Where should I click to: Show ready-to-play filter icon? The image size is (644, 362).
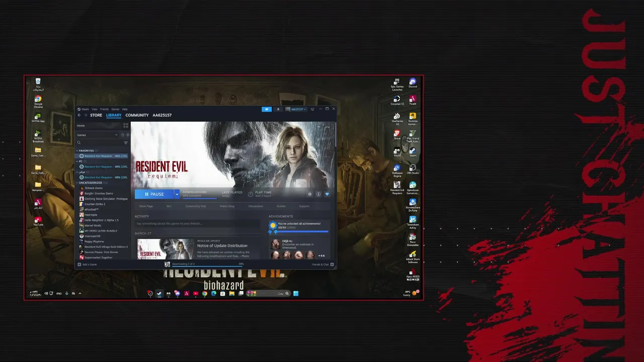click(x=128, y=135)
